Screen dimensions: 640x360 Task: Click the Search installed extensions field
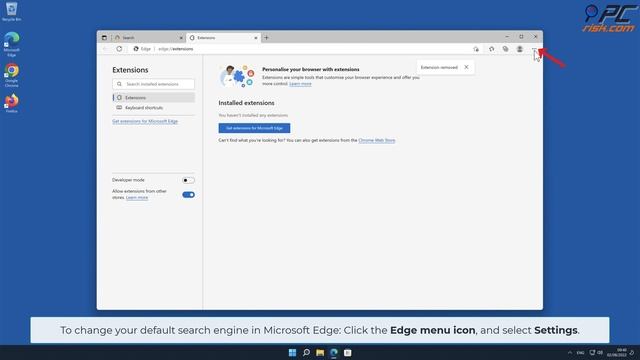(x=153, y=84)
